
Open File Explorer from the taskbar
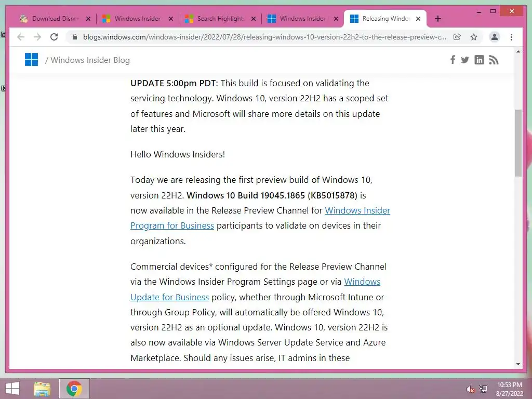coord(42,389)
